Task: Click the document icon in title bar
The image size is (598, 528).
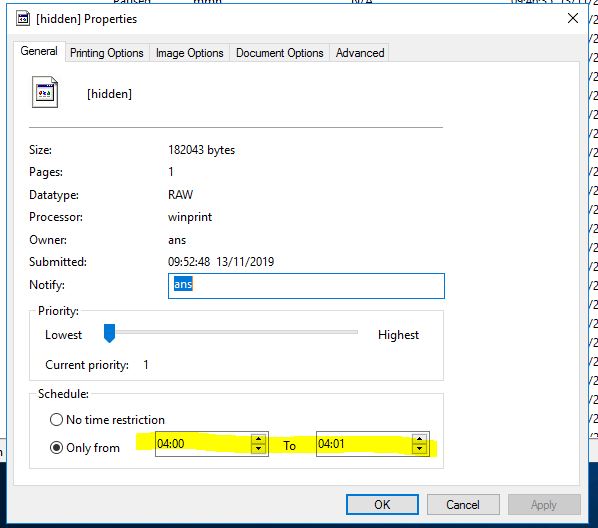Action: (x=23, y=18)
